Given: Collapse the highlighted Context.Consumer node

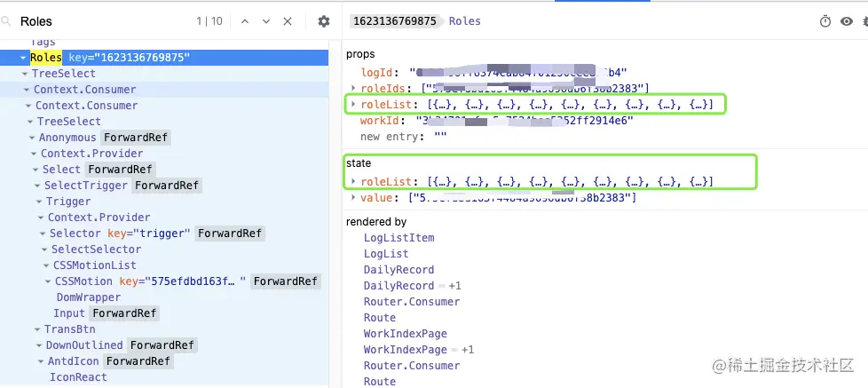Looking at the screenshot, I should pos(27,90).
